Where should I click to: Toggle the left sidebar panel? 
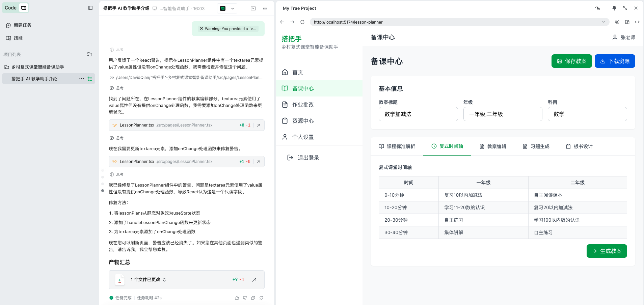point(90,8)
